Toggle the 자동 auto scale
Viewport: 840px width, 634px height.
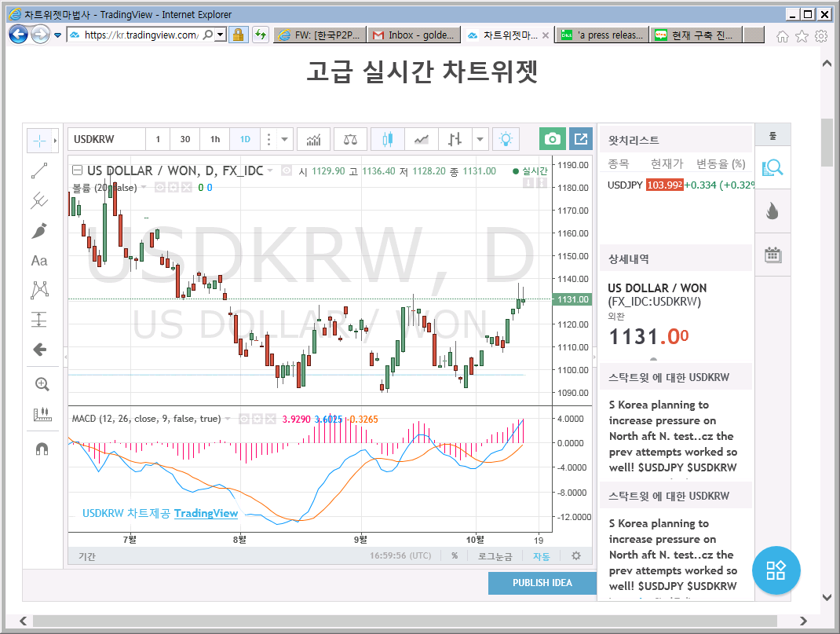point(541,556)
